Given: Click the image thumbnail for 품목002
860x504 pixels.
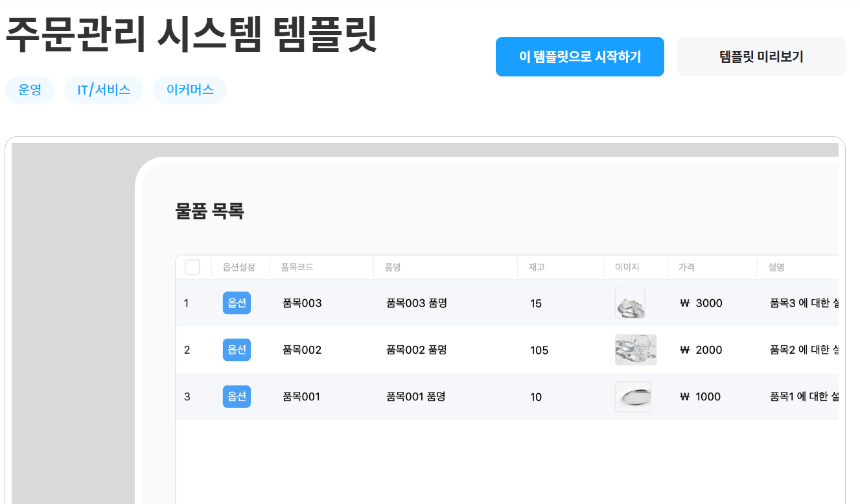Looking at the screenshot, I should click(x=636, y=350).
